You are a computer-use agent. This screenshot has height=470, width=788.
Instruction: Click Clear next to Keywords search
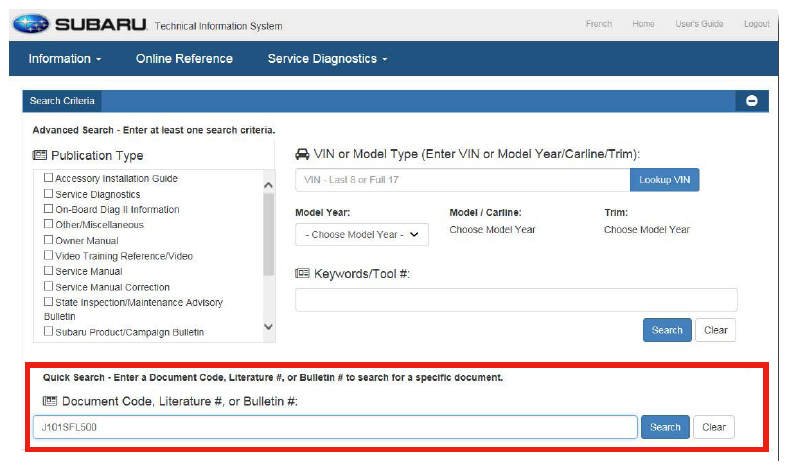tap(716, 330)
